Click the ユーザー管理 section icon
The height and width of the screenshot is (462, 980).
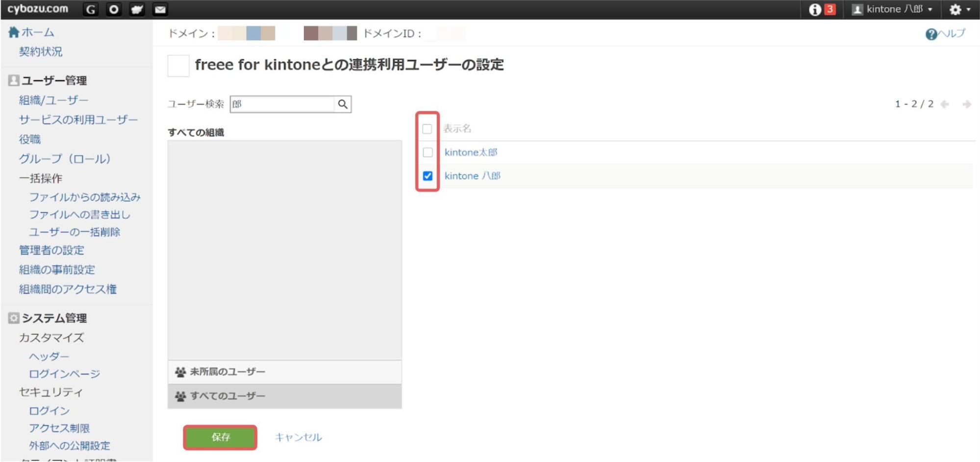coord(14,80)
